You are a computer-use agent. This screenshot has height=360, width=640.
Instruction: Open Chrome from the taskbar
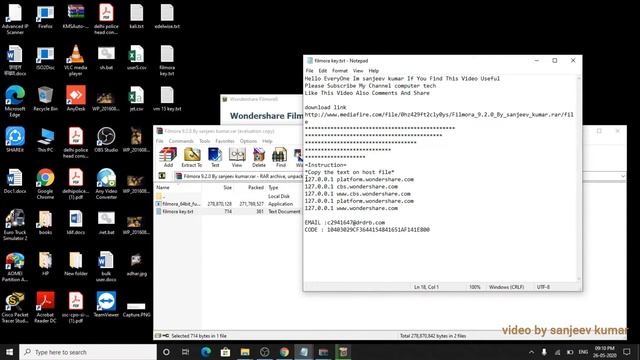click(284, 351)
